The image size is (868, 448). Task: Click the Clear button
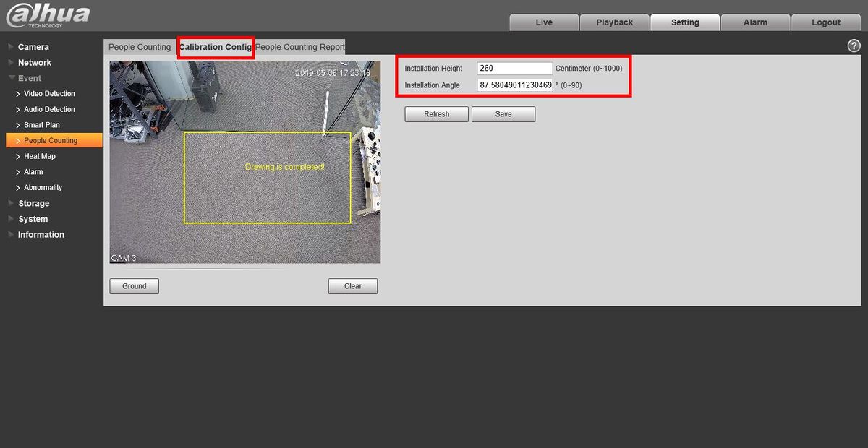(x=353, y=286)
